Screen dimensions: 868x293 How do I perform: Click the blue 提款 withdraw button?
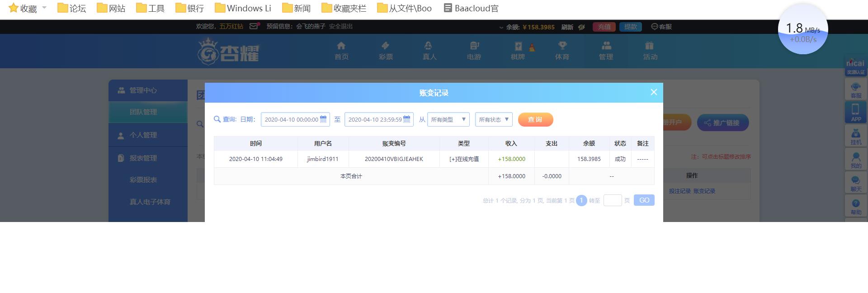tap(630, 27)
